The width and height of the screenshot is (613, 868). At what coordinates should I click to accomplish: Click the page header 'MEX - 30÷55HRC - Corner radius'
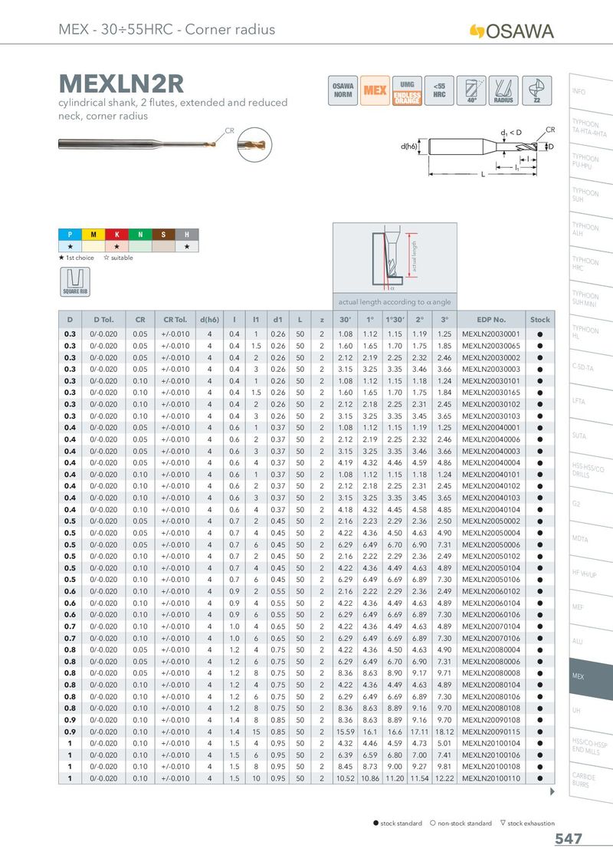click(167, 30)
